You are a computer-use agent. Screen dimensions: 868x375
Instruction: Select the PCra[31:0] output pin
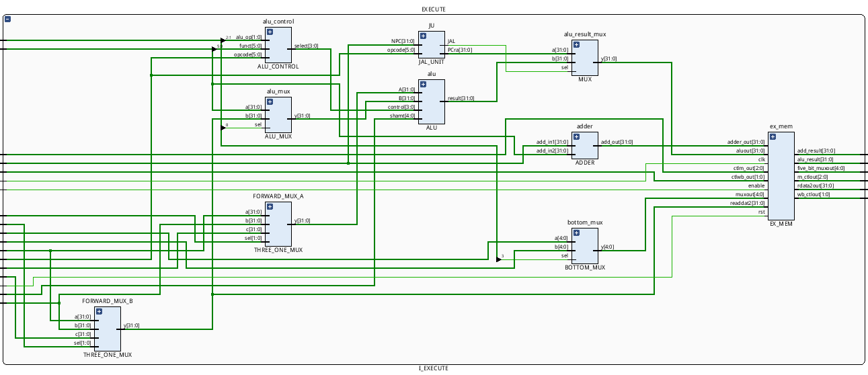[460, 50]
